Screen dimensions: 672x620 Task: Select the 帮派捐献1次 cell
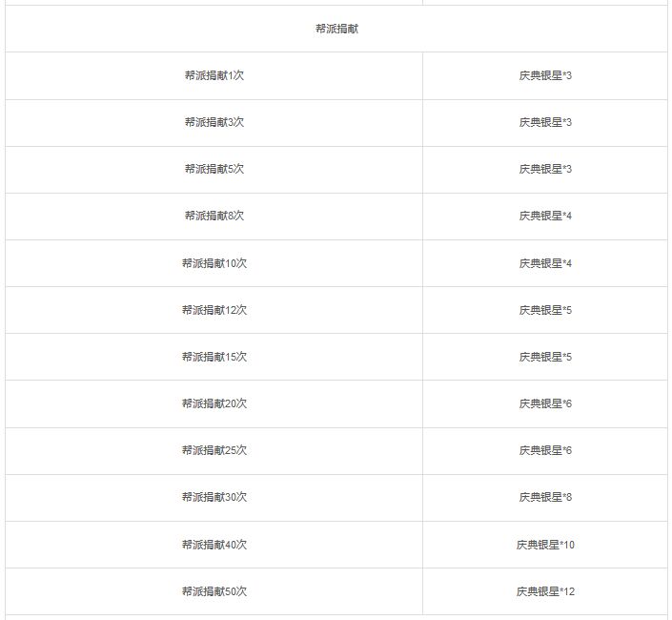pos(214,76)
